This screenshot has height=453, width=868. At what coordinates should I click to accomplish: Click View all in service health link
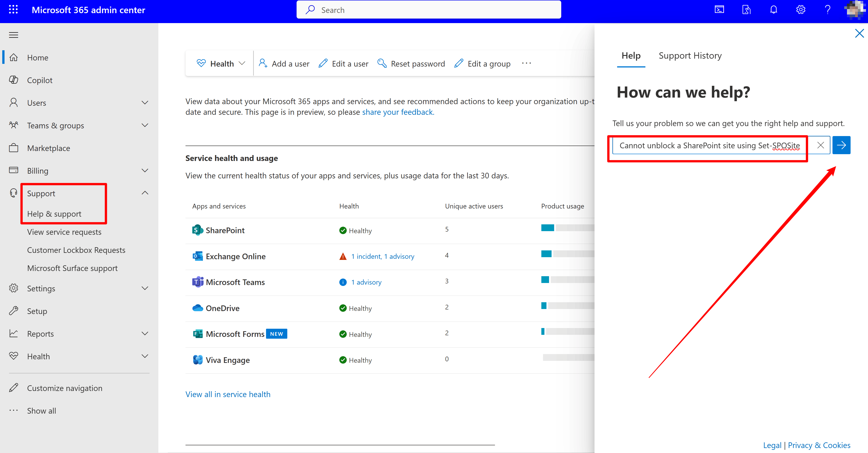[x=228, y=394]
